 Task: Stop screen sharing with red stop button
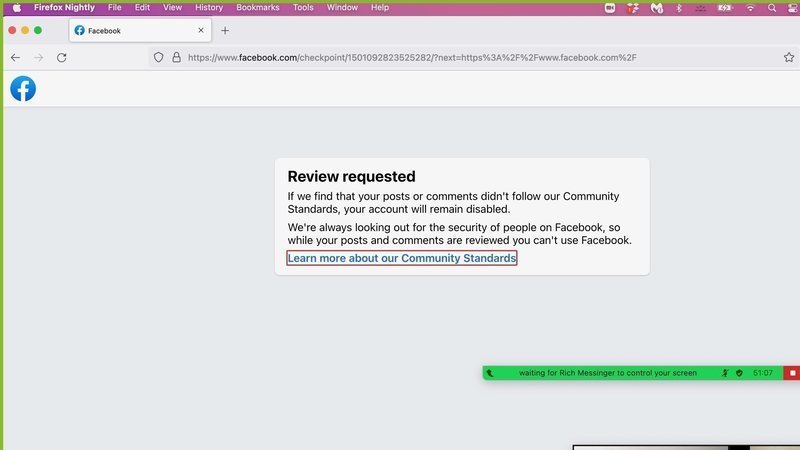pos(791,373)
